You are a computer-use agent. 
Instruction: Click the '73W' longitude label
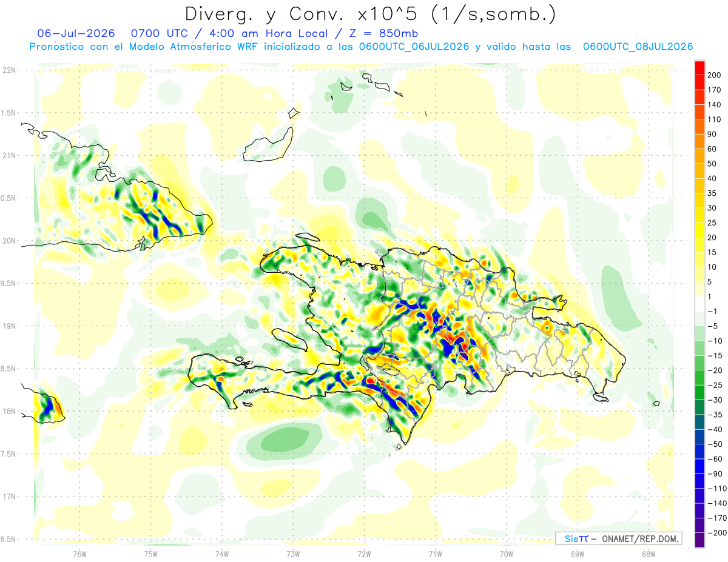pos(293,554)
